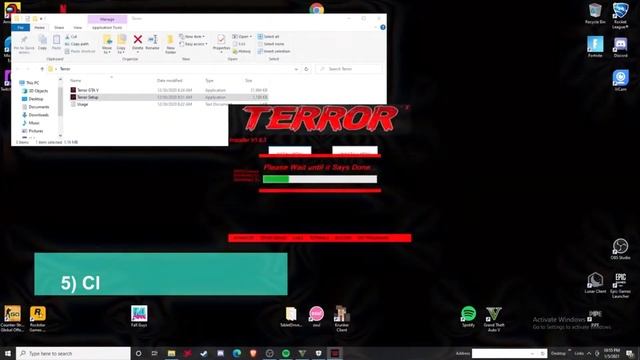Select This PC in navigation pane
This screenshot has width=640, height=360.
29,82
